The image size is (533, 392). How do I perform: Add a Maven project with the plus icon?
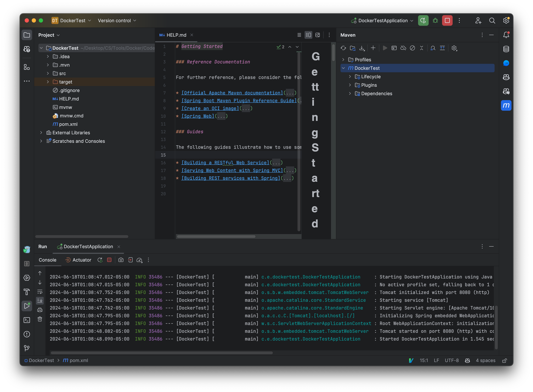tap(373, 48)
